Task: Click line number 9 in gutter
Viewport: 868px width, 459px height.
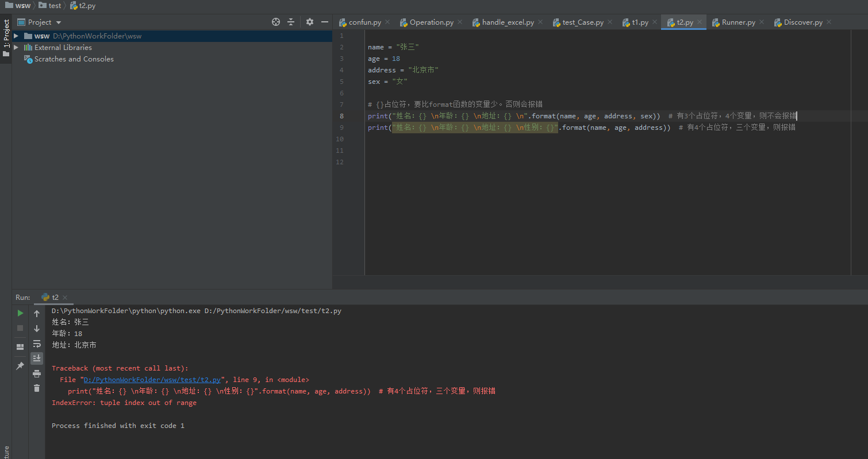Action: [341, 128]
